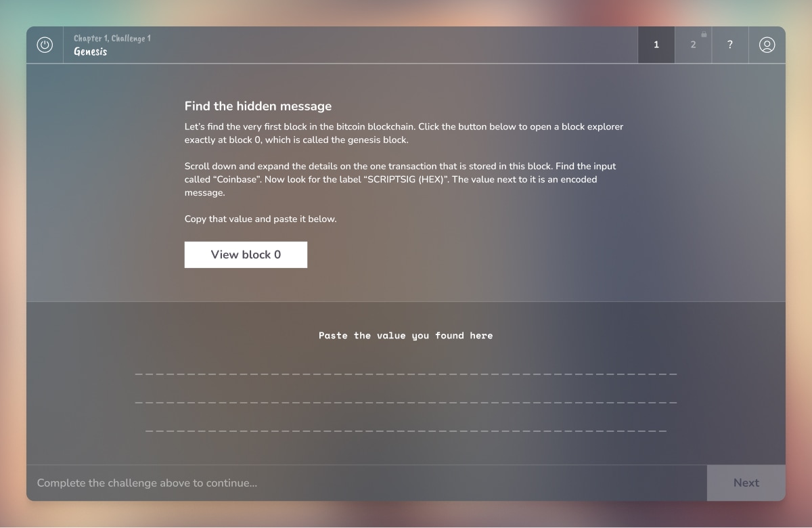The height and width of the screenshot is (528, 812).
Task: Click the circular profile avatar icon
Action: pyautogui.click(x=767, y=44)
